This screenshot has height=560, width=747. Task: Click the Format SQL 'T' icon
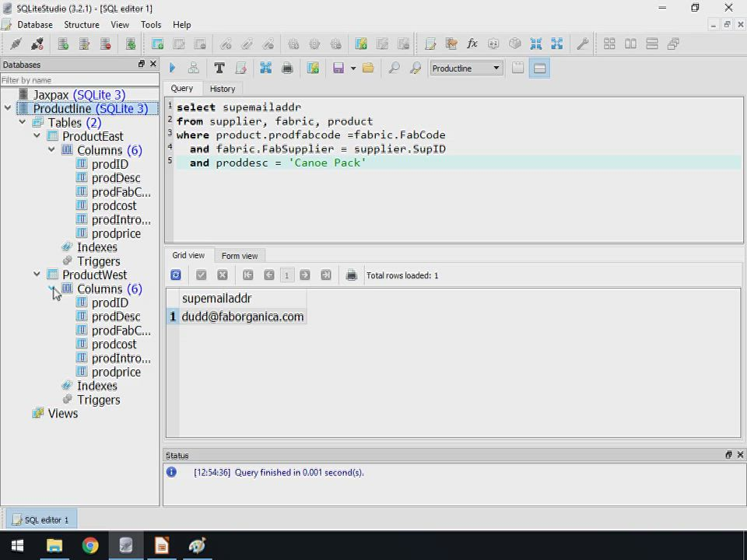219,68
